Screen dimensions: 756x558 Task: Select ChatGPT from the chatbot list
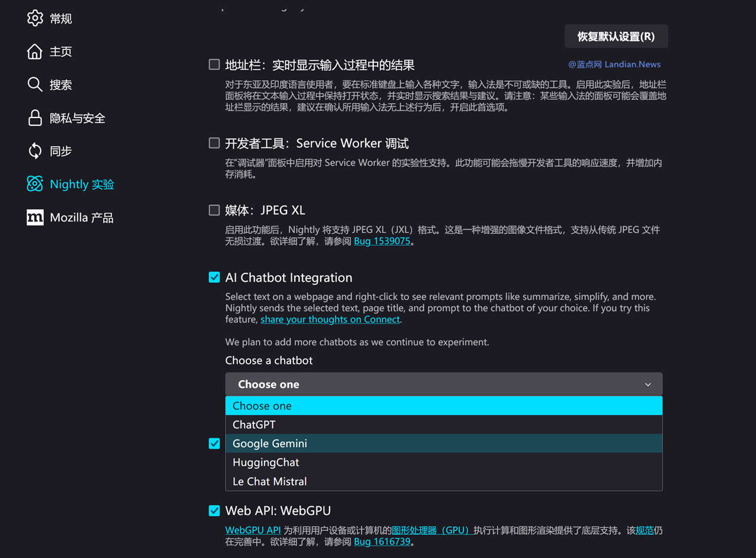tap(444, 425)
